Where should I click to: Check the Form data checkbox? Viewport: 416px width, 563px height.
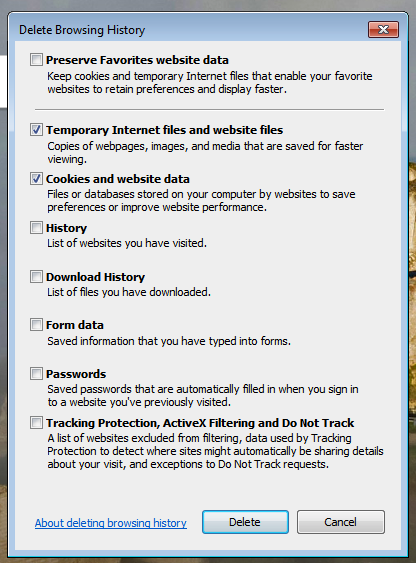36,325
